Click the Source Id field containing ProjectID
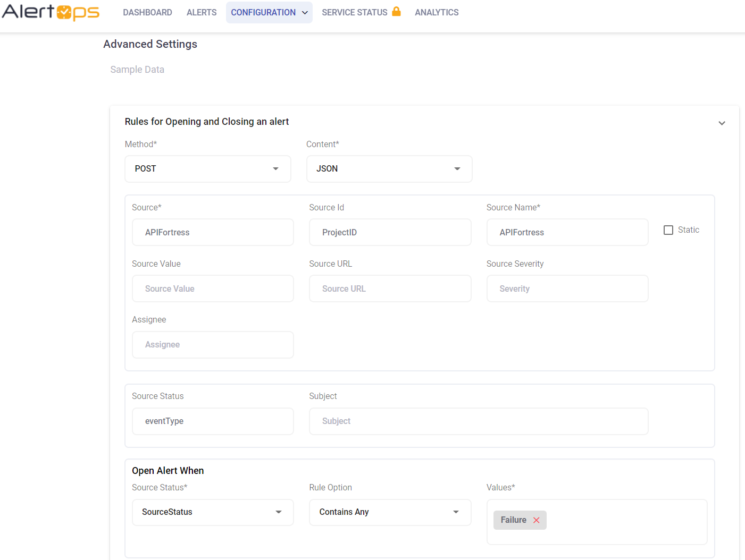This screenshot has height=560, width=745. coord(390,232)
